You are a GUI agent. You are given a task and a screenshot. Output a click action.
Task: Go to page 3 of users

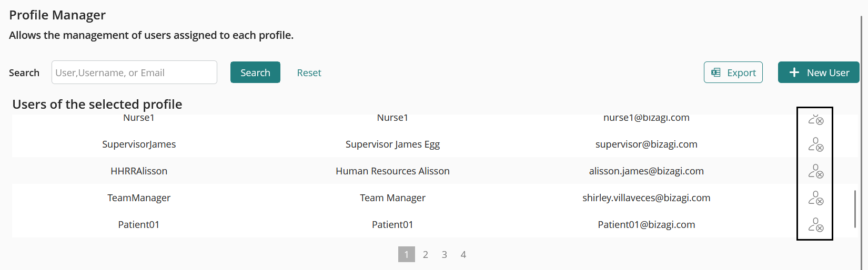click(x=445, y=255)
